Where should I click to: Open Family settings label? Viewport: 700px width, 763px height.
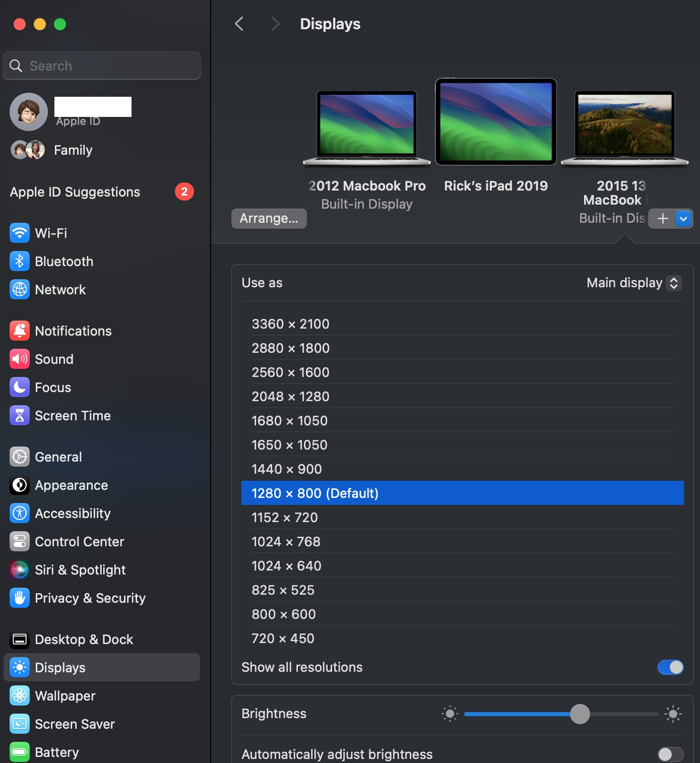(73, 150)
